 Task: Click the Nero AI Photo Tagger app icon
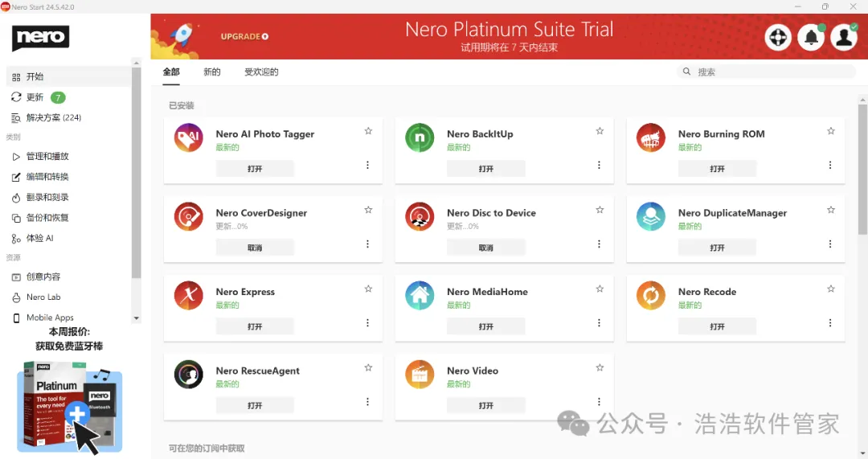point(189,138)
